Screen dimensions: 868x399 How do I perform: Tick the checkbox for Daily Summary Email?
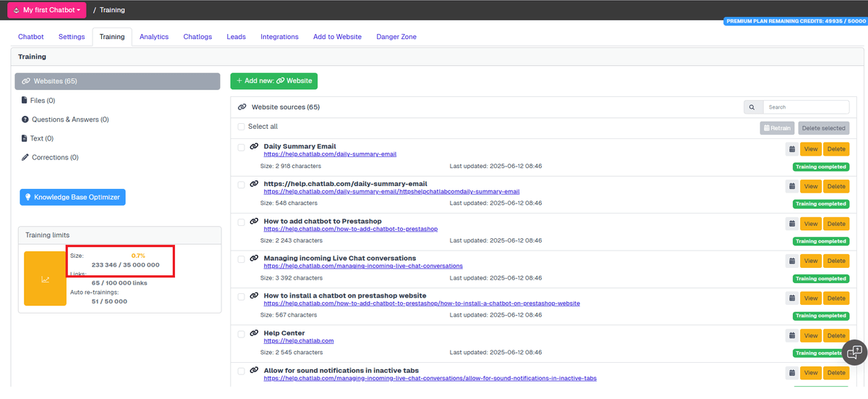coord(241,148)
